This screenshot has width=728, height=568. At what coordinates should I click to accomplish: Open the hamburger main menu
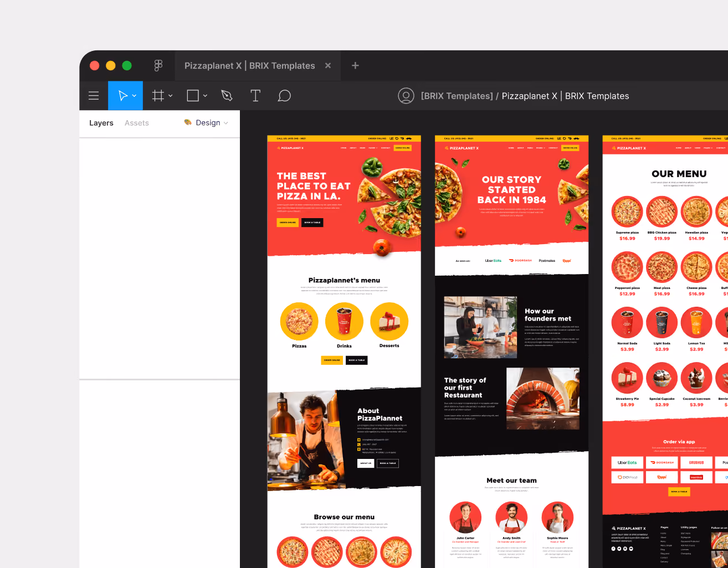coord(94,96)
